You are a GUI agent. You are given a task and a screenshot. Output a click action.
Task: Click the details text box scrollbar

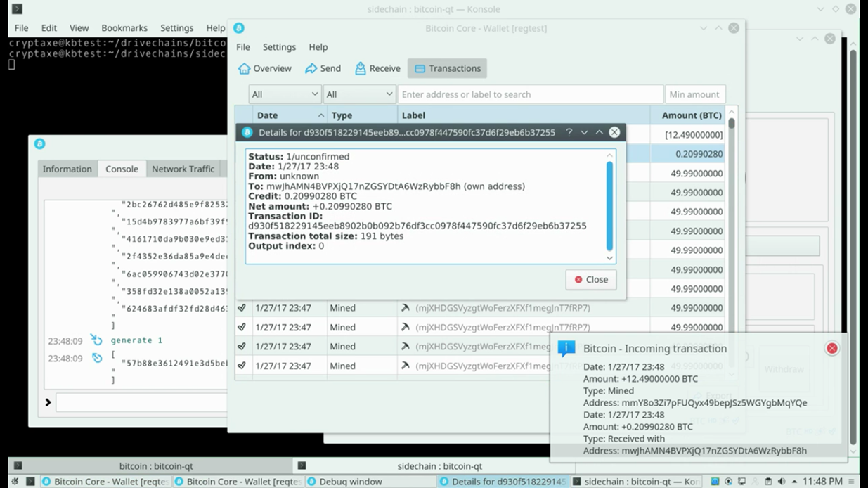pos(609,206)
